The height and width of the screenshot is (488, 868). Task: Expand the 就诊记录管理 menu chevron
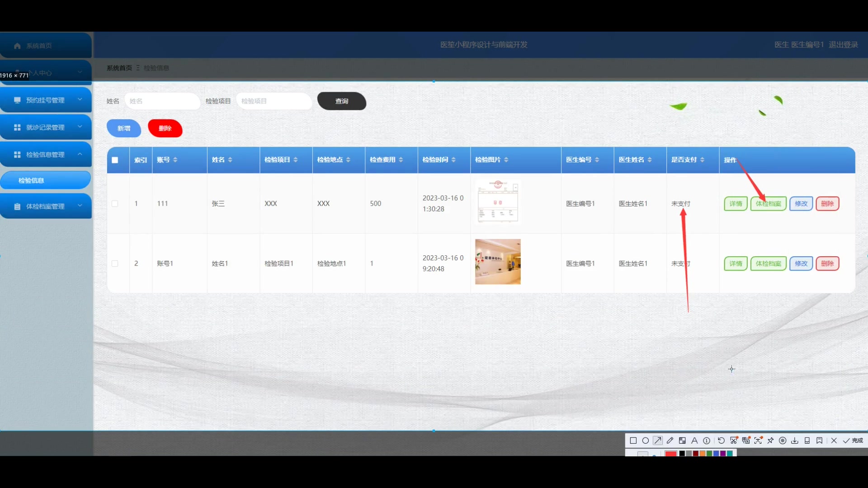coord(80,127)
